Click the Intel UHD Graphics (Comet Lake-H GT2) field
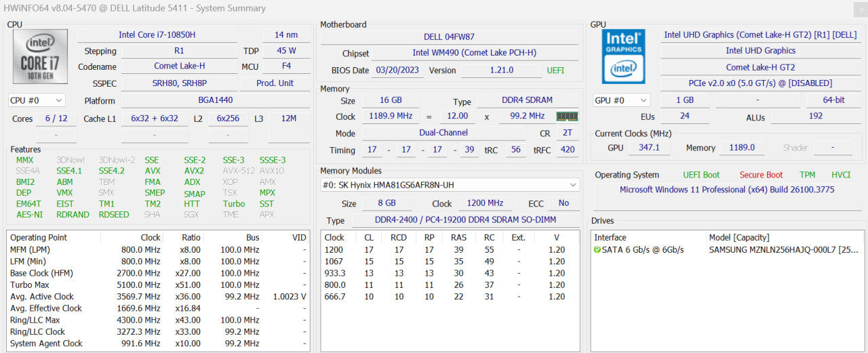The width and height of the screenshot is (868, 353). coord(761,35)
